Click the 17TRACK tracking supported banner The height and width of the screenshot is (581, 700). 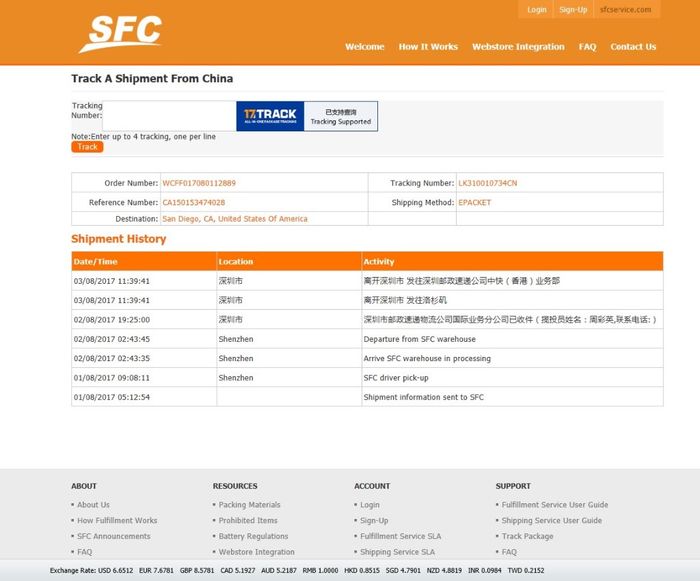306,116
